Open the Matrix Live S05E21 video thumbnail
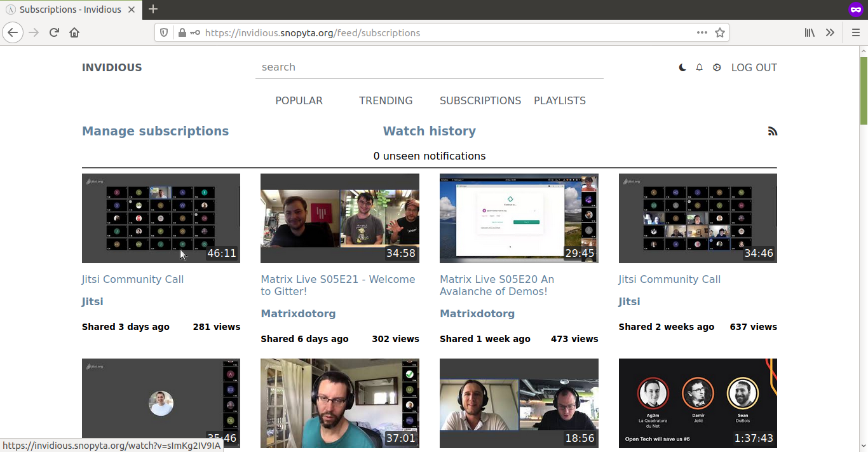The height and width of the screenshot is (452, 868). (x=339, y=218)
